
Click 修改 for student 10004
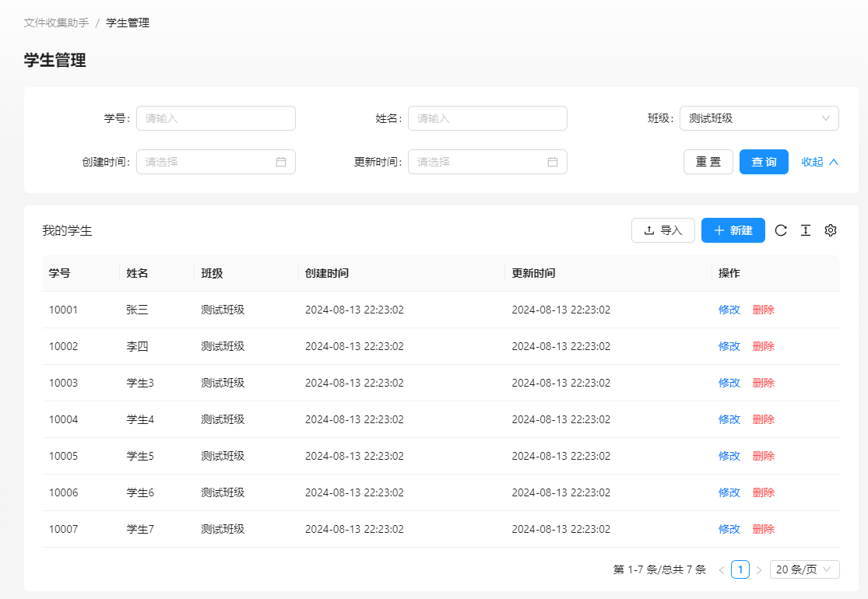click(x=729, y=419)
